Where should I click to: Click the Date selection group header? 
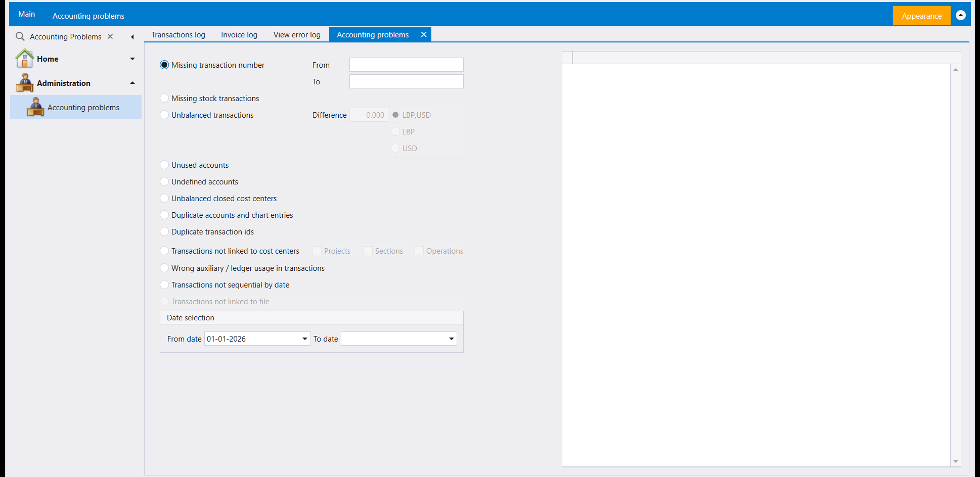311,317
